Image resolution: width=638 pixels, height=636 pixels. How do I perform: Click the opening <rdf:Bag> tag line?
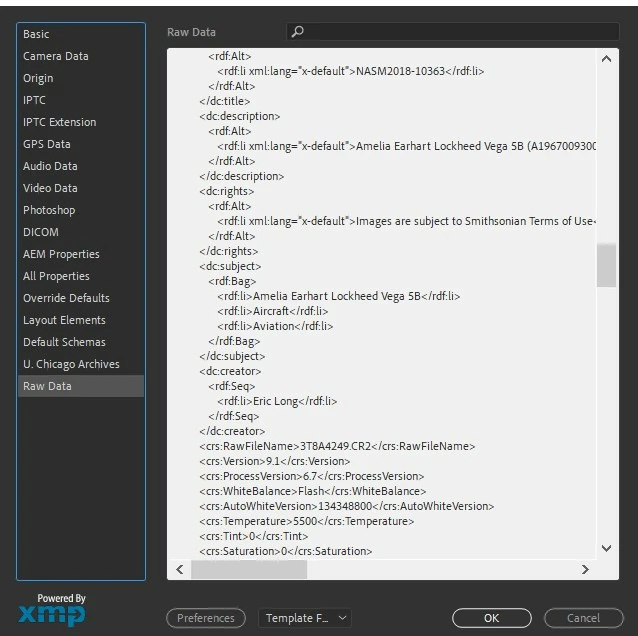(x=232, y=281)
